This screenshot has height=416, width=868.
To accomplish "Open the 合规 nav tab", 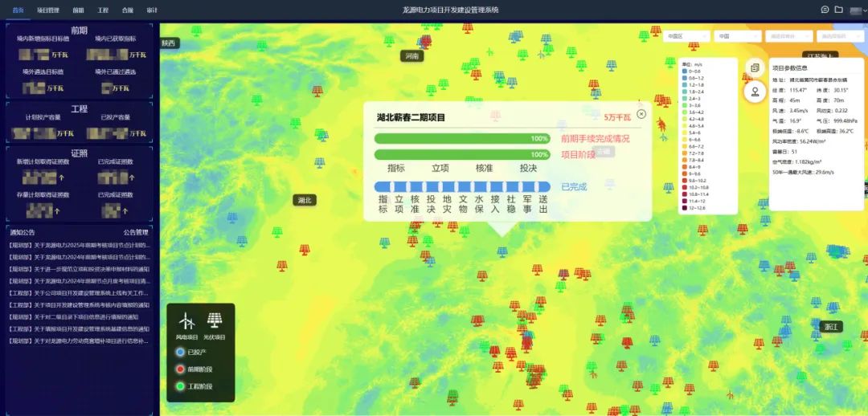I will pos(127,10).
